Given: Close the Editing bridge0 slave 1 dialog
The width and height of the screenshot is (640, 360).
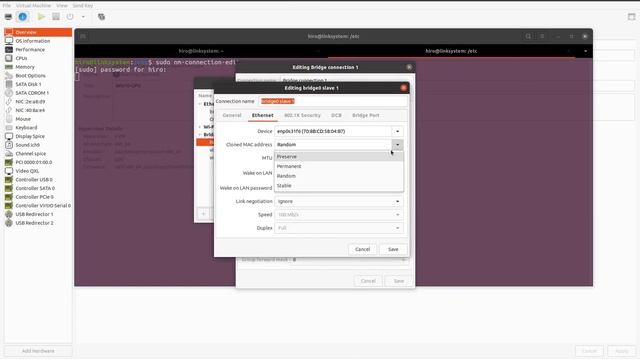Looking at the screenshot, I should 404,88.
